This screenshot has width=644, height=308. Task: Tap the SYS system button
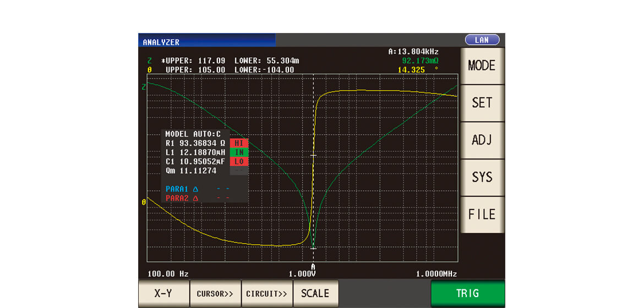tap(482, 177)
